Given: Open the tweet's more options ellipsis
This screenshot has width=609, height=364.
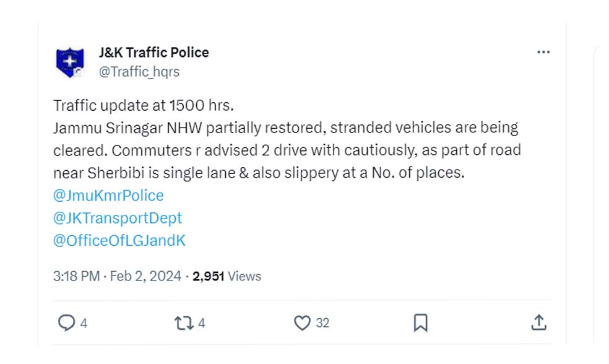Looking at the screenshot, I should point(543,53).
